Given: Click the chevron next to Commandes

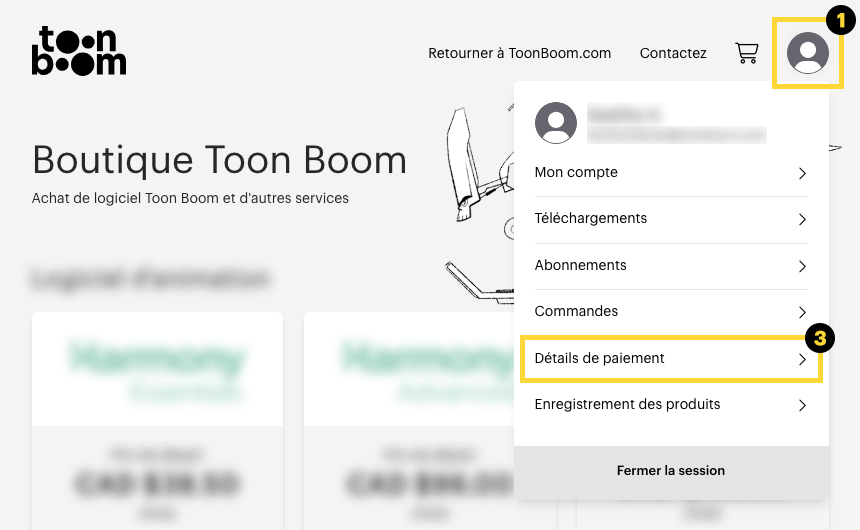Looking at the screenshot, I should 802,312.
